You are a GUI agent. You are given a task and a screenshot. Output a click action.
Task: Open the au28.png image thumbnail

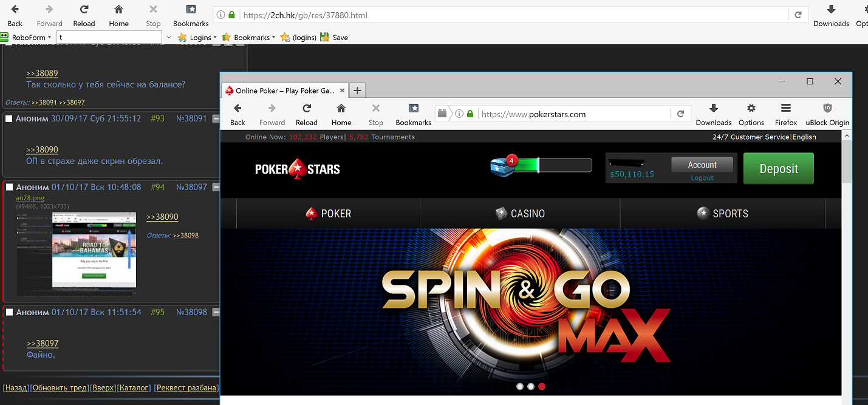click(x=77, y=253)
